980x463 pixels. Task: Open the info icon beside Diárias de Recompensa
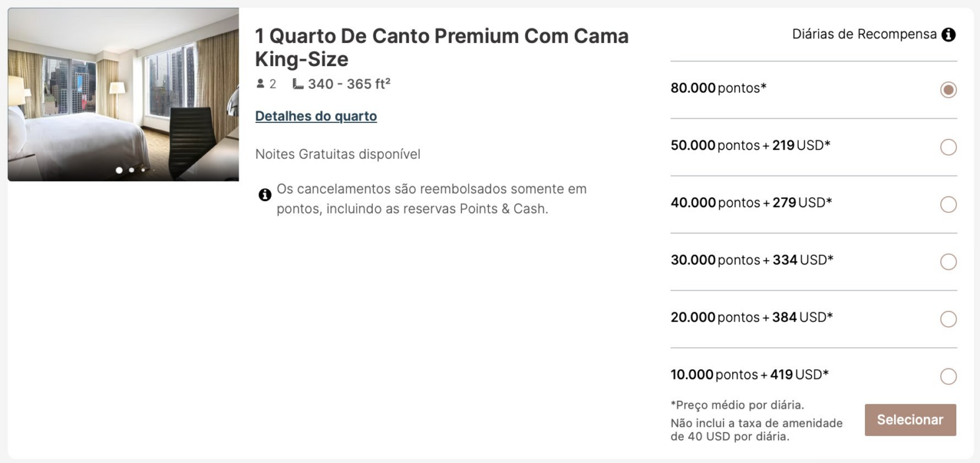(948, 34)
